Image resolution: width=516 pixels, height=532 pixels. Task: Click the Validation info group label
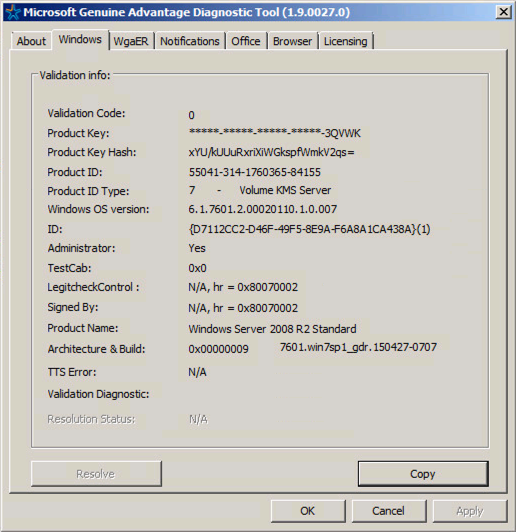click(75, 75)
